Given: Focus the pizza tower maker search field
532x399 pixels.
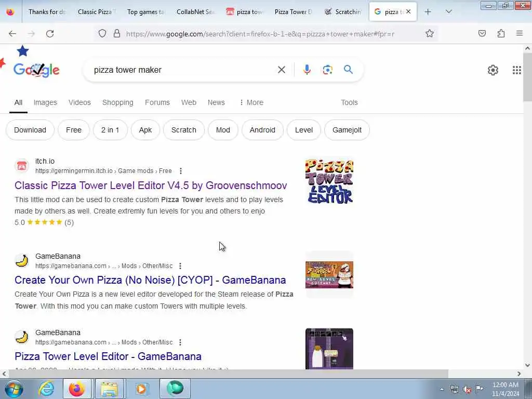Looking at the screenshot, I should 183,70.
